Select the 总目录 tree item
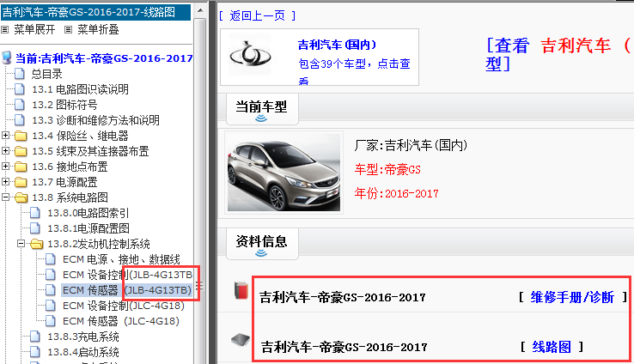The image size is (634, 364). 47,74
